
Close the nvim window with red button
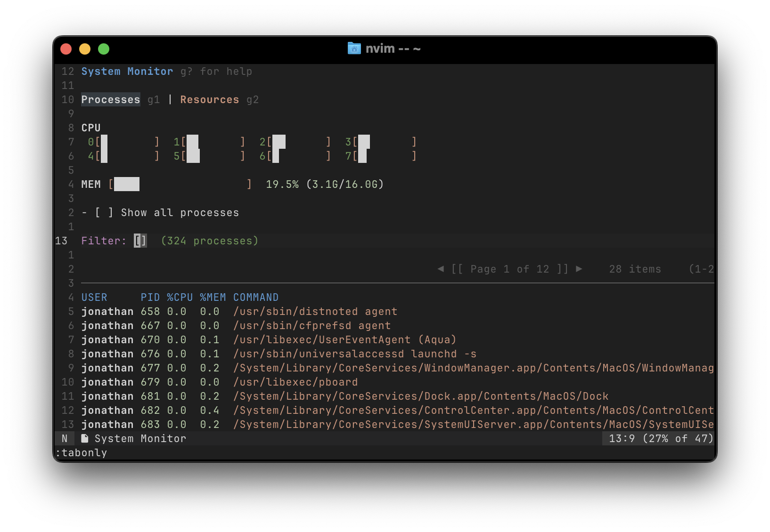[x=66, y=49]
